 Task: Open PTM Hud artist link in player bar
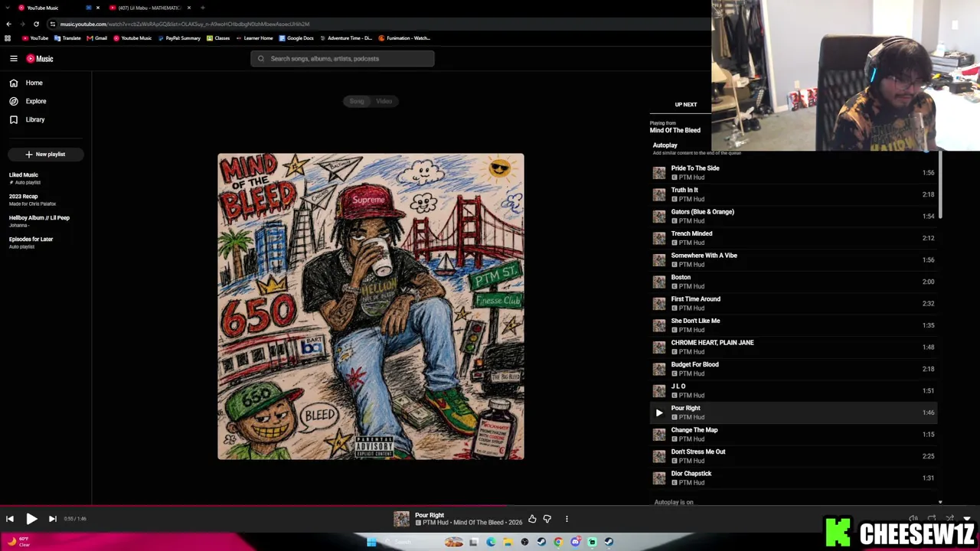point(435,523)
